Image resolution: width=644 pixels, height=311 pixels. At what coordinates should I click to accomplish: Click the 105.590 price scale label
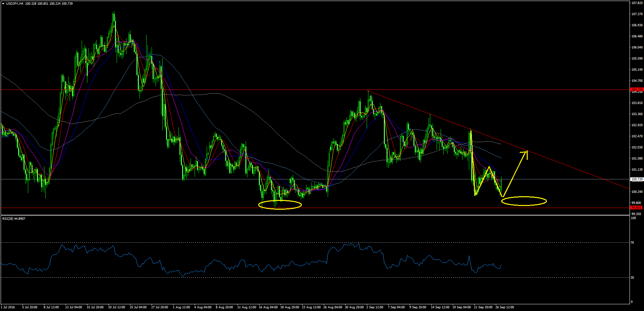637,59
